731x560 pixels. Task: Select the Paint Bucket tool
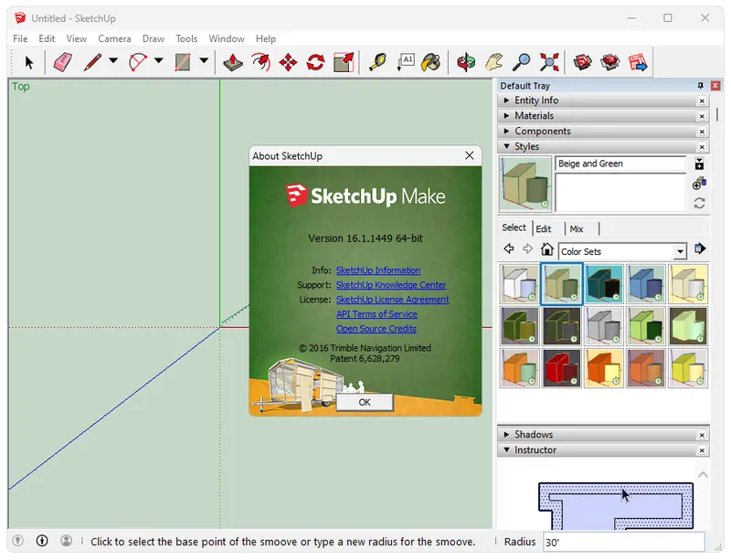(x=431, y=62)
